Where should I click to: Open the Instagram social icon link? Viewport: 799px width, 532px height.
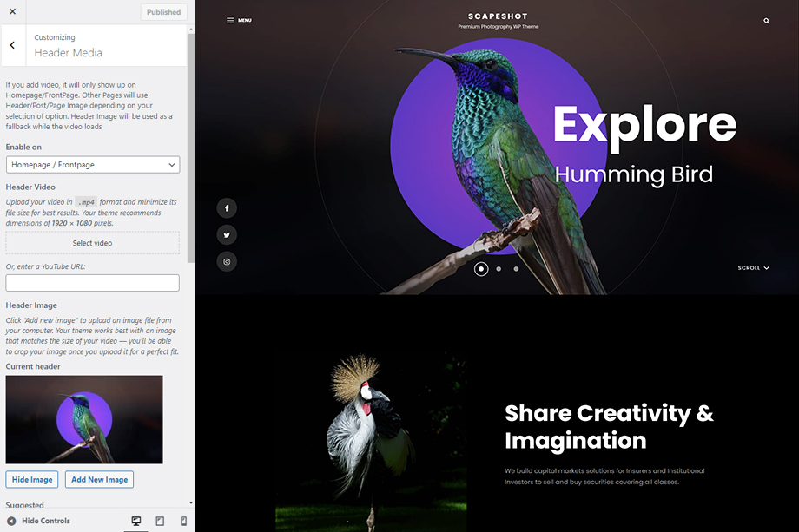tap(227, 261)
